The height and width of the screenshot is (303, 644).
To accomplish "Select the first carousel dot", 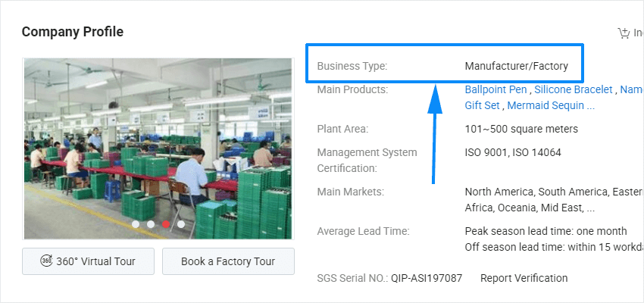I will click(x=136, y=224).
